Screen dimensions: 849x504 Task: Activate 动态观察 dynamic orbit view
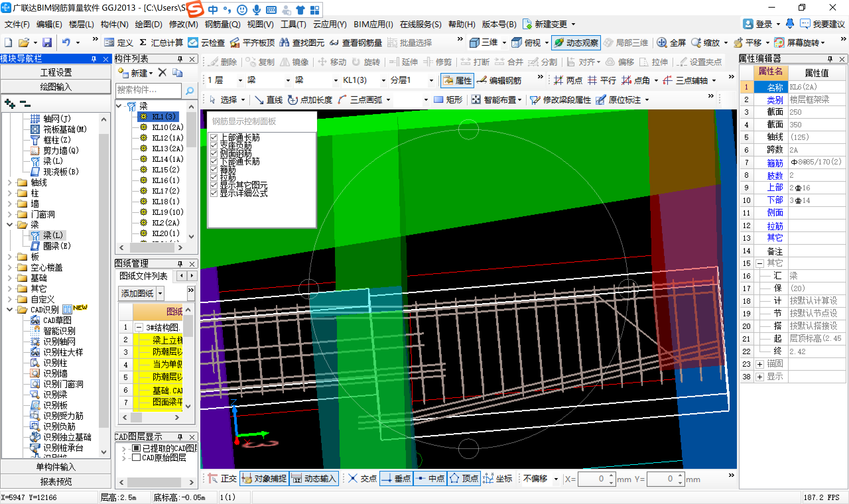pyautogui.click(x=576, y=42)
